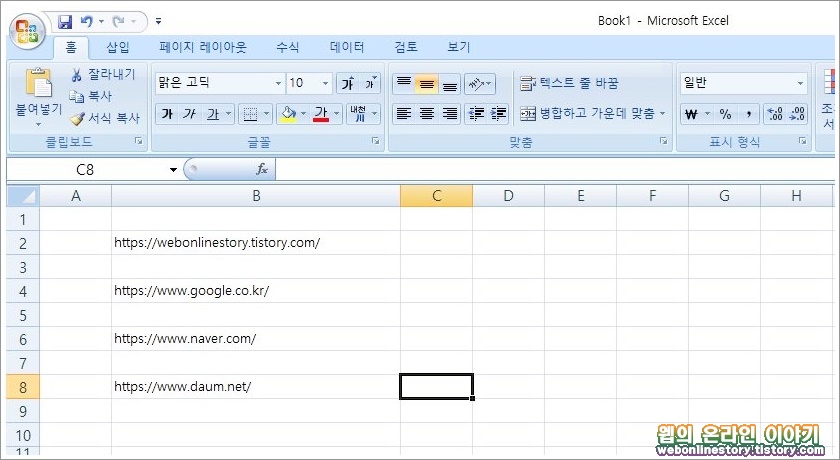Screen dimensions: 840x460
Task: Apply yellow fill color bucket
Action: click(x=288, y=114)
